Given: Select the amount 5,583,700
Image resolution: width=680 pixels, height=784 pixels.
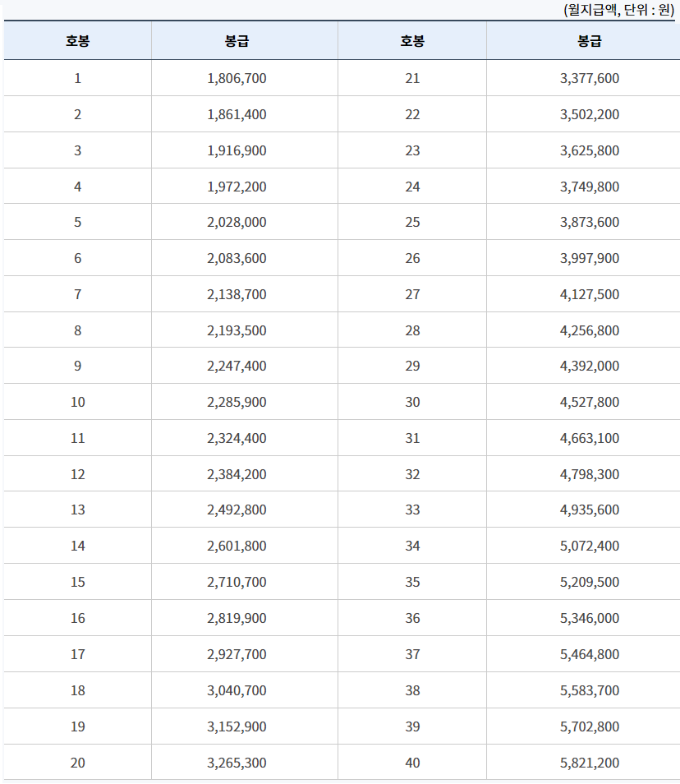Looking at the screenshot, I should pyautogui.click(x=590, y=690).
